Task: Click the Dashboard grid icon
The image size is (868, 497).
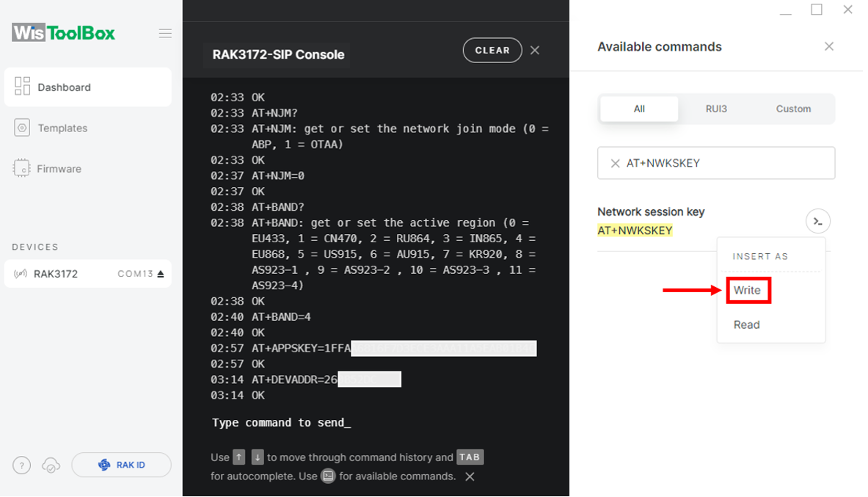Action: click(22, 87)
